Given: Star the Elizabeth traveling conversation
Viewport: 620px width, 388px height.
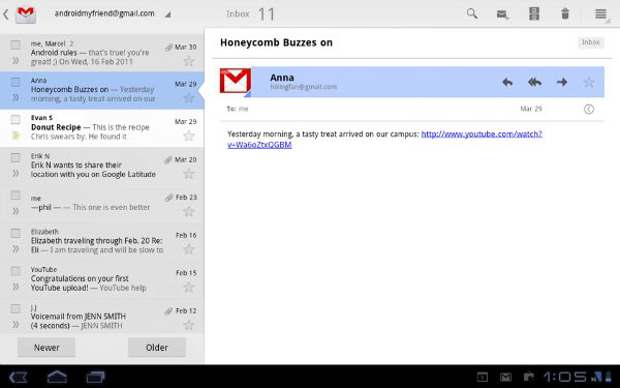Looking at the screenshot, I should (x=189, y=249).
